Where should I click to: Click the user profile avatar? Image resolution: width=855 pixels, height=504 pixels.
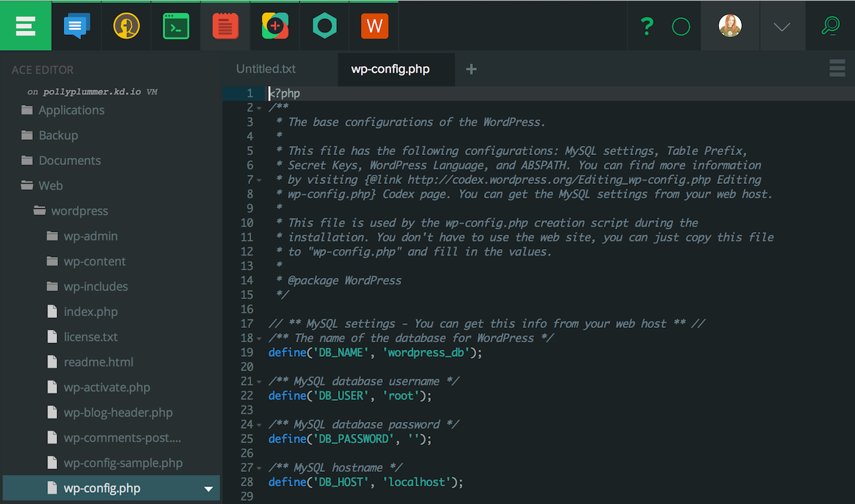(730, 26)
